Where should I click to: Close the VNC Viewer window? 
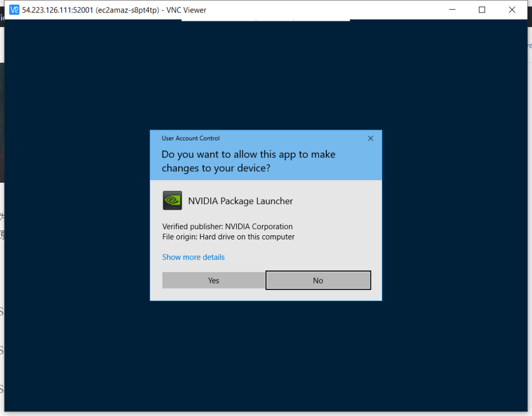tap(512, 10)
